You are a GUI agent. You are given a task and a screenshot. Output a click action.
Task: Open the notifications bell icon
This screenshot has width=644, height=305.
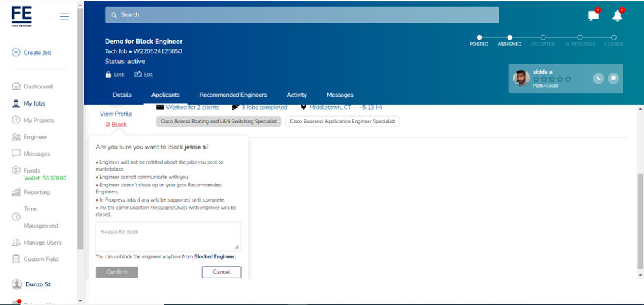click(617, 15)
